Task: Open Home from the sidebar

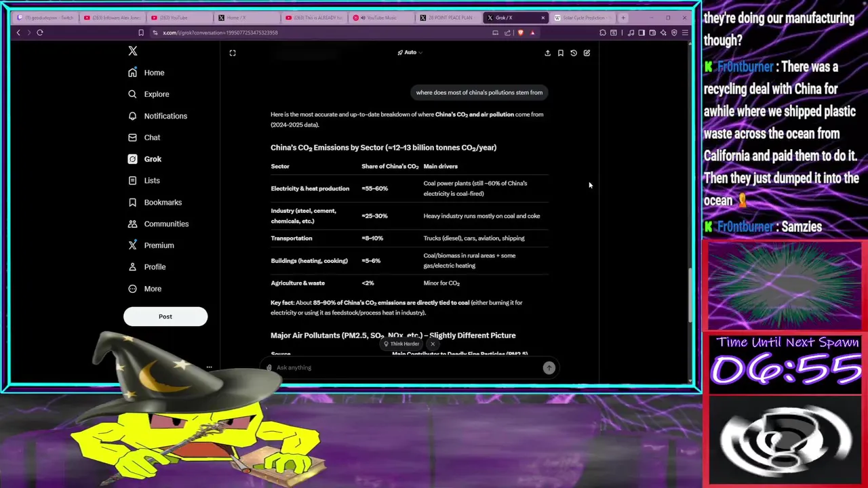Action: pyautogui.click(x=146, y=73)
